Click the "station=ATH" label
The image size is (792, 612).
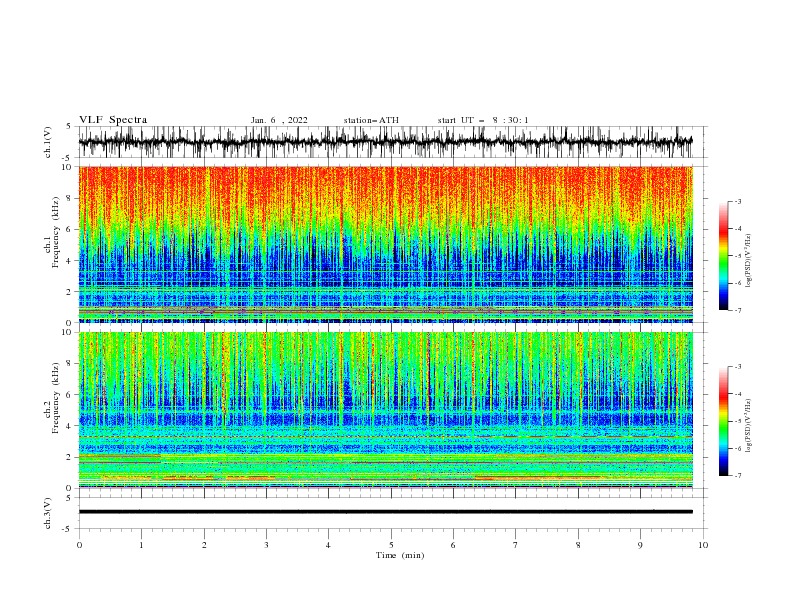[371, 120]
